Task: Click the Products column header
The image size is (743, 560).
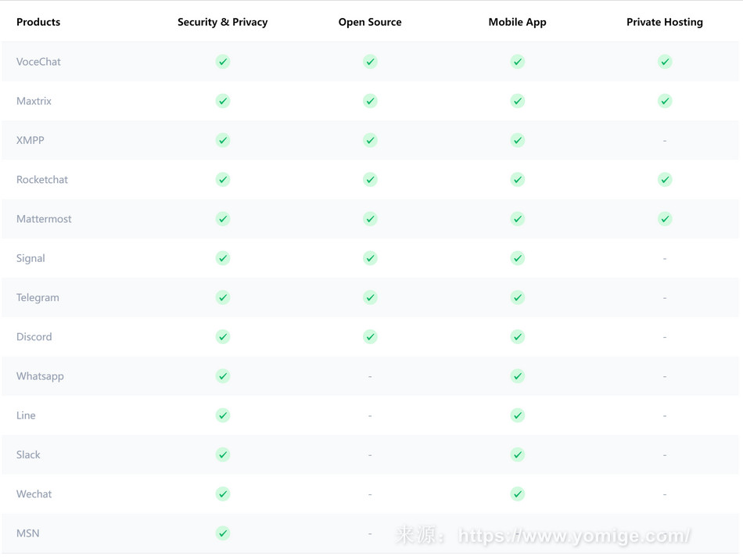Action: [x=38, y=22]
